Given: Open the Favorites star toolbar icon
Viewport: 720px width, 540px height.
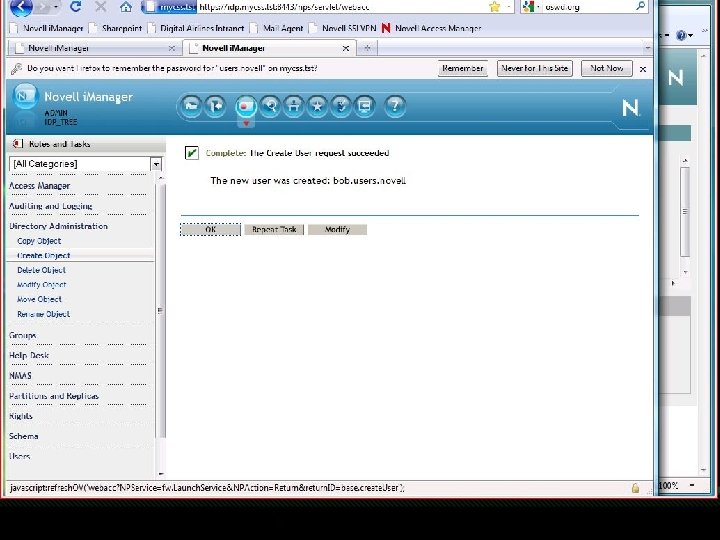Looking at the screenshot, I should pos(317,106).
